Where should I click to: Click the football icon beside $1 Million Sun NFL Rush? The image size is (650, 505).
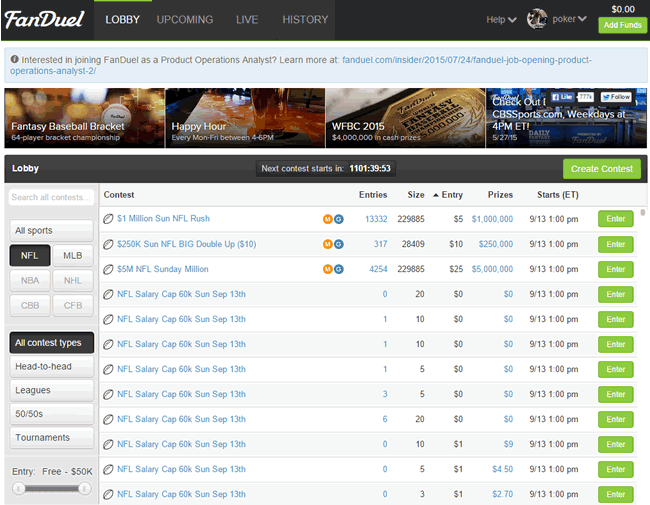(x=108, y=219)
